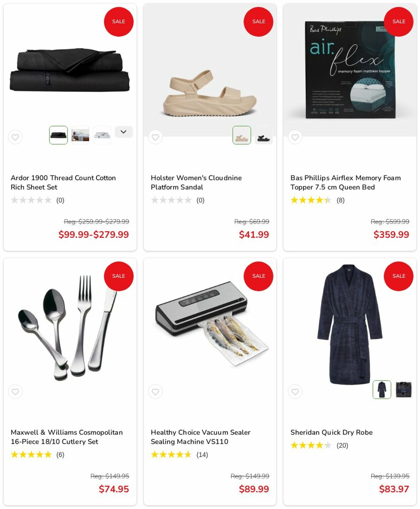This screenshot has height=509, width=420.
Task: Wishlist the Bas Phillips Airflex Topper
Action: coord(295,137)
